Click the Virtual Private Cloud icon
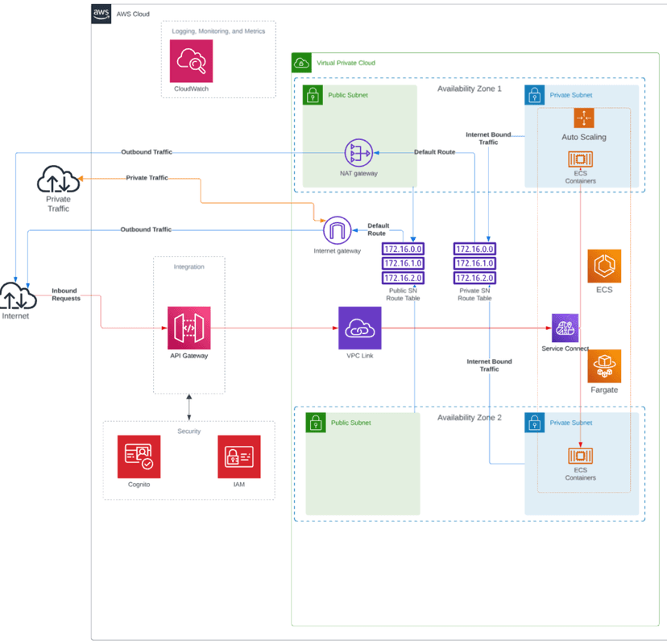 [301, 63]
